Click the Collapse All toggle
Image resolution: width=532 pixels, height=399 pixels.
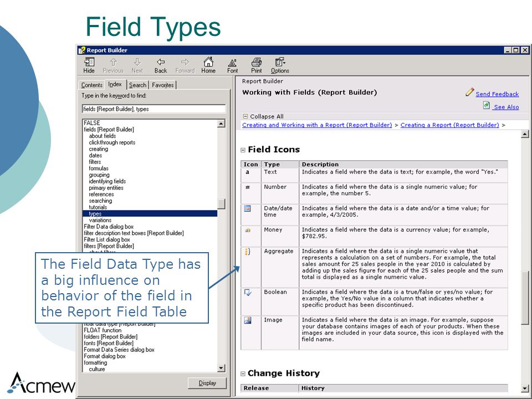click(x=245, y=116)
